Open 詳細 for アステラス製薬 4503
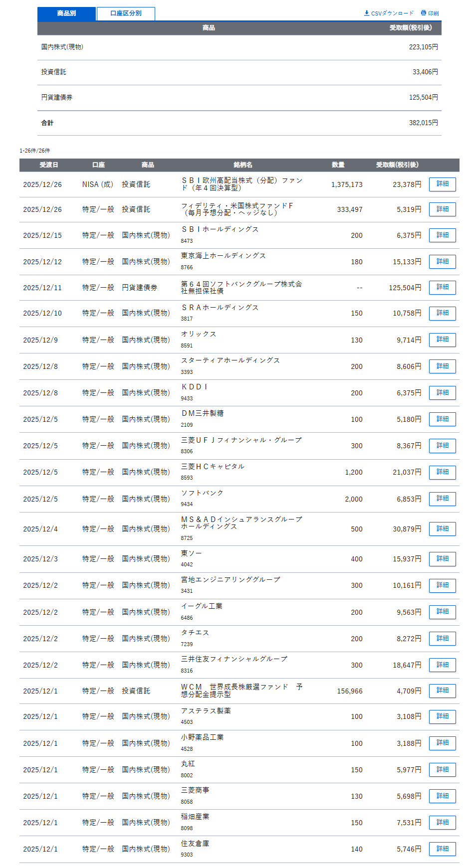 click(442, 716)
